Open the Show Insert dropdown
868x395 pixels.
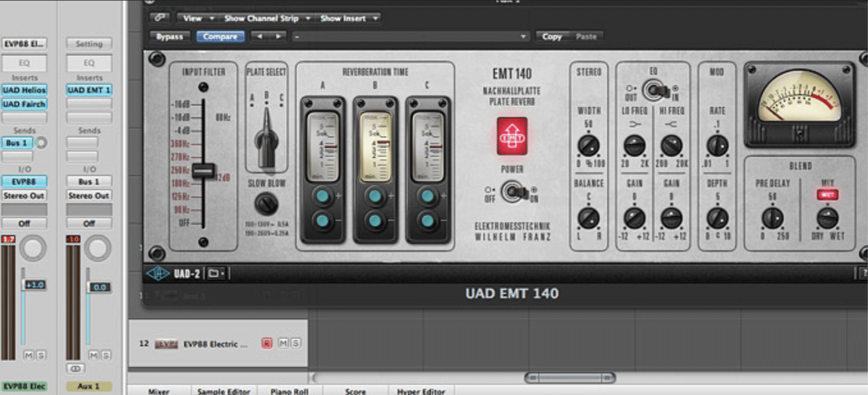tap(349, 18)
